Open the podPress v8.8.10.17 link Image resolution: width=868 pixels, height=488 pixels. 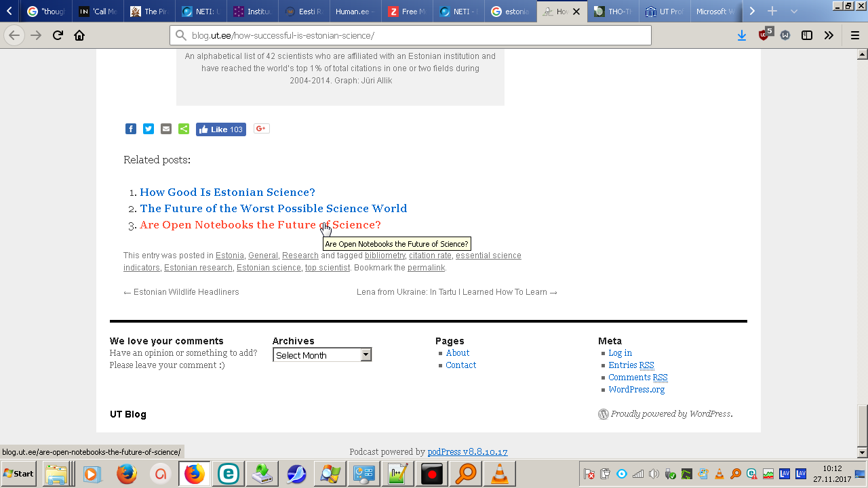(x=468, y=452)
